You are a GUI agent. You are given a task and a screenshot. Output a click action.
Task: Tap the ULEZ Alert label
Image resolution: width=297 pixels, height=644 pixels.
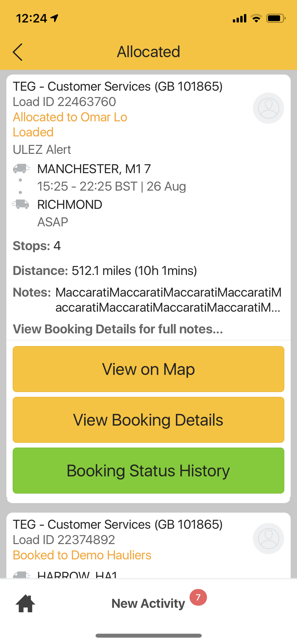(42, 150)
